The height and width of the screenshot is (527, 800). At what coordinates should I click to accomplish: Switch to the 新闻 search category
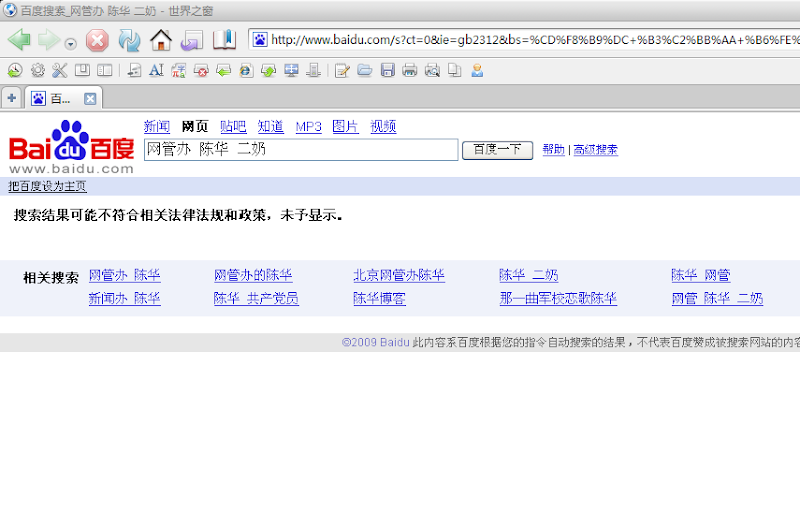pyautogui.click(x=157, y=126)
